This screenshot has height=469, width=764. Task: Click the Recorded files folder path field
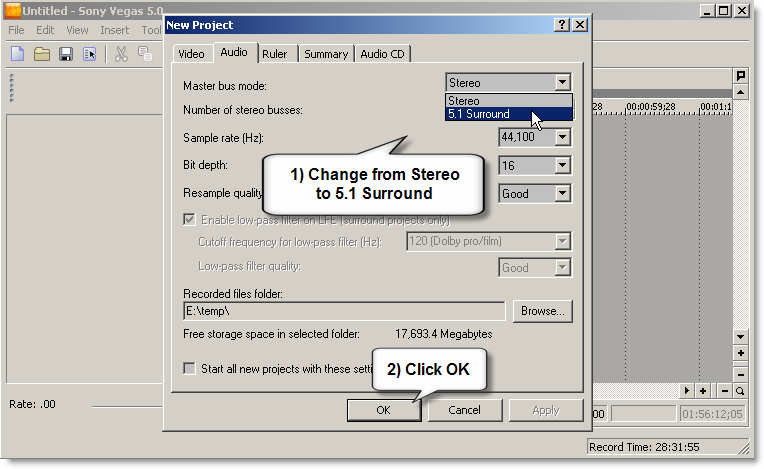(344, 311)
